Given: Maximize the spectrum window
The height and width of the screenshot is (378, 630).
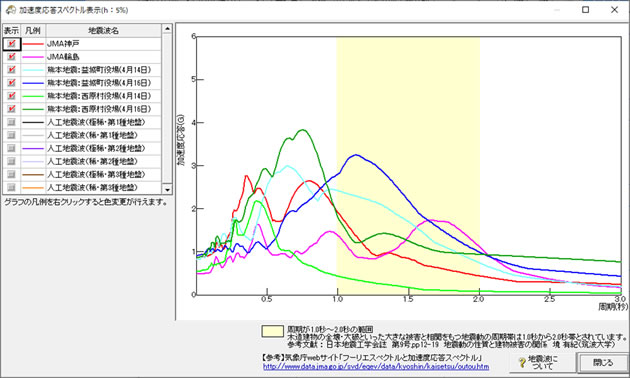Looking at the screenshot, I should coord(585,10).
